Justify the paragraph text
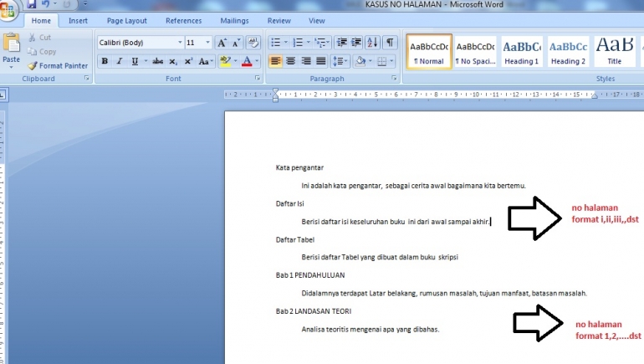 click(x=321, y=61)
